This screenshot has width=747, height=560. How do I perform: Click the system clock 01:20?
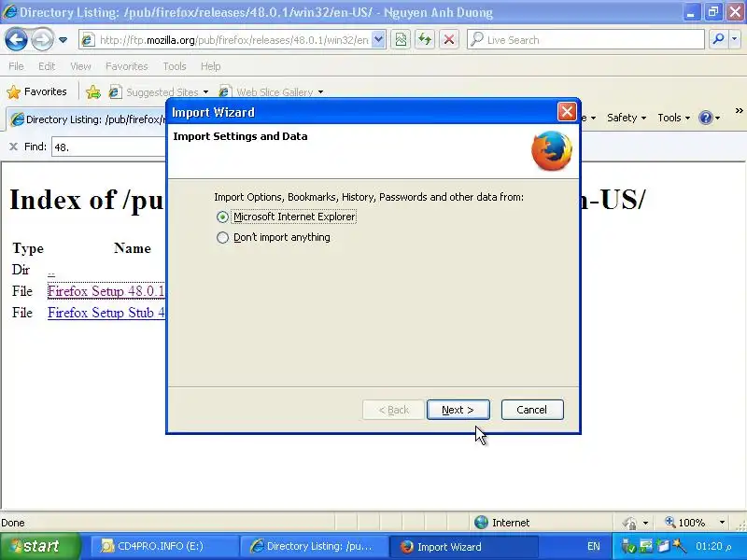click(713, 546)
